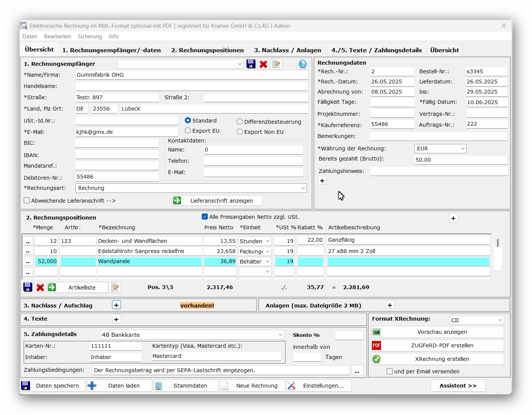
Task: Click the green checkmark XRechnung erstellen icon
Action: (x=376, y=359)
